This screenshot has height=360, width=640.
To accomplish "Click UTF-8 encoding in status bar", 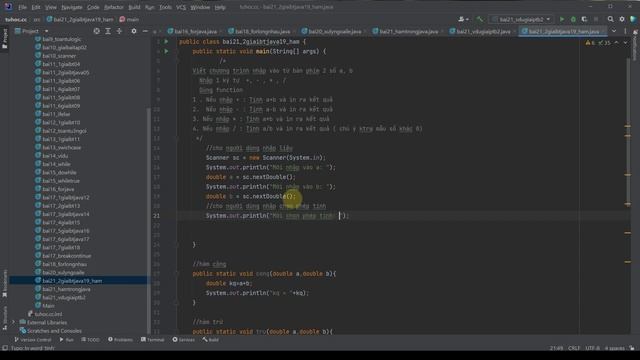I will pyautogui.click(x=592, y=348).
